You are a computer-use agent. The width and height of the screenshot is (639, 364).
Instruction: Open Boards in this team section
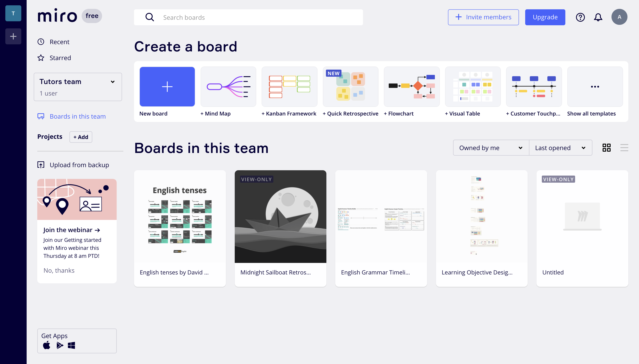point(78,116)
